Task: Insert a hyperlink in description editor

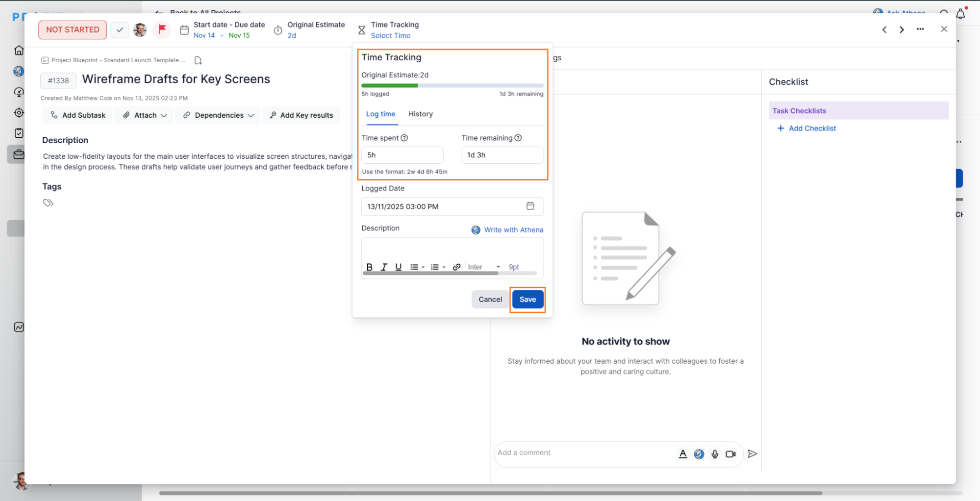Action: coord(456,267)
